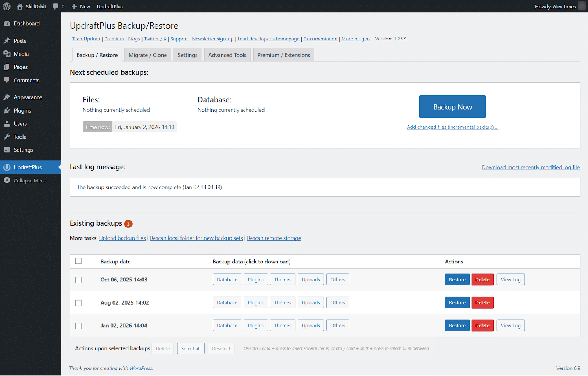Click the Select all button

(x=191, y=348)
